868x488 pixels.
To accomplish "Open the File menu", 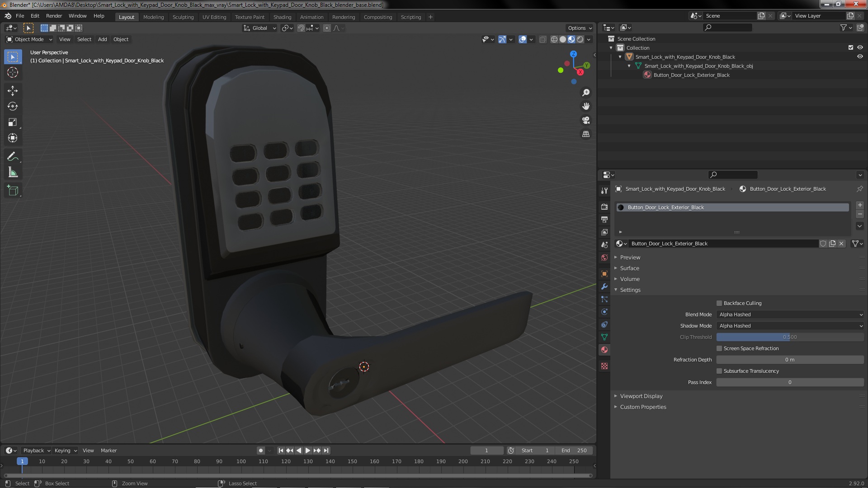I will tap(20, 16).
